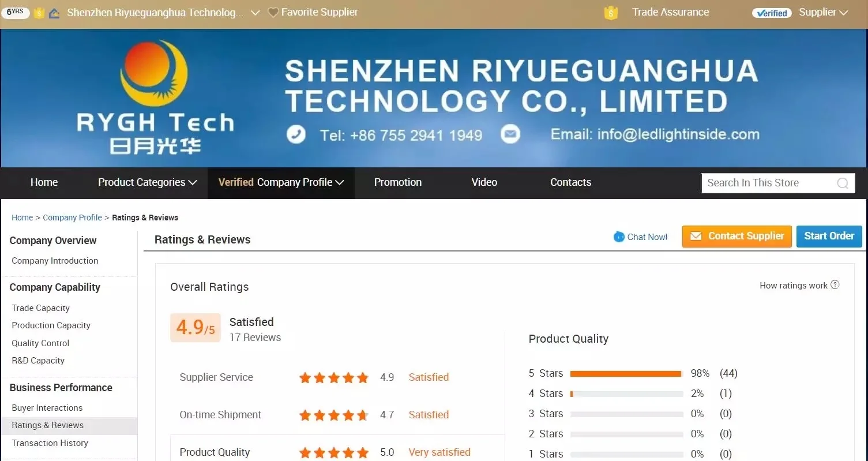
Task: Click the Search In This Store field
Action: tap(767, 183)
